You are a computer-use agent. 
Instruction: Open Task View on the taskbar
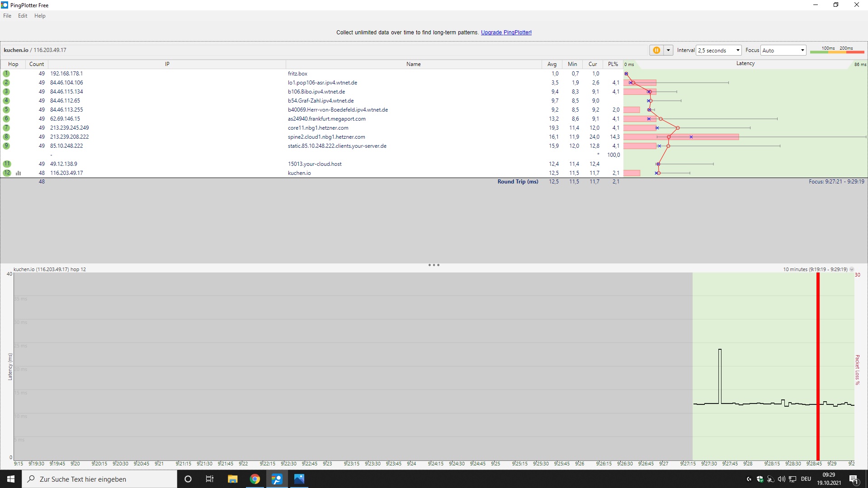[210, 479]
